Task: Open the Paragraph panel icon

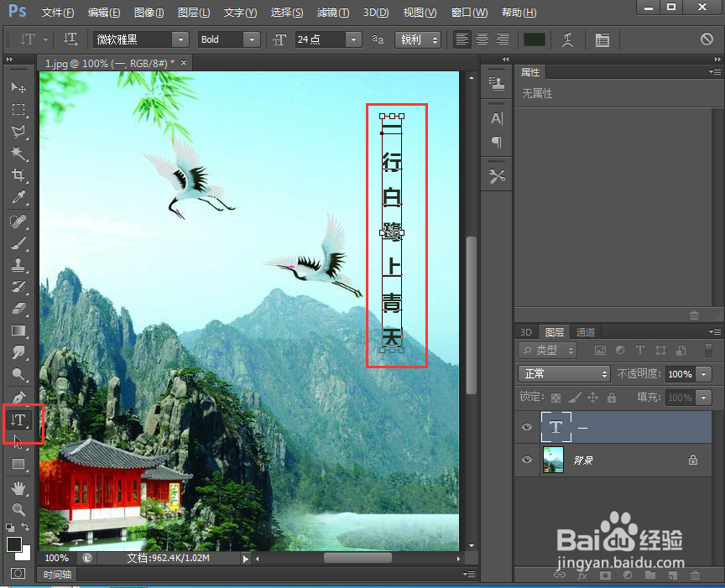Action: click(x=497, y=142)
